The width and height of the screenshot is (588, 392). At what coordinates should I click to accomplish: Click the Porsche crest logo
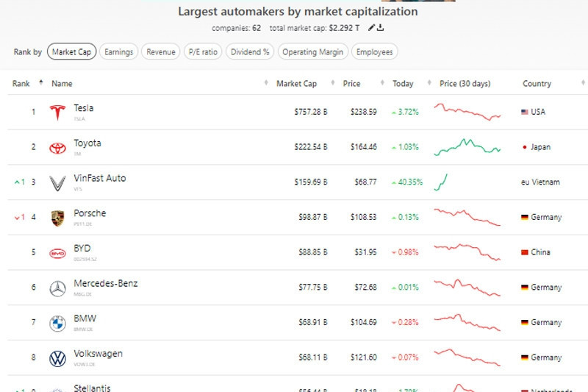(x=57, y=218)
